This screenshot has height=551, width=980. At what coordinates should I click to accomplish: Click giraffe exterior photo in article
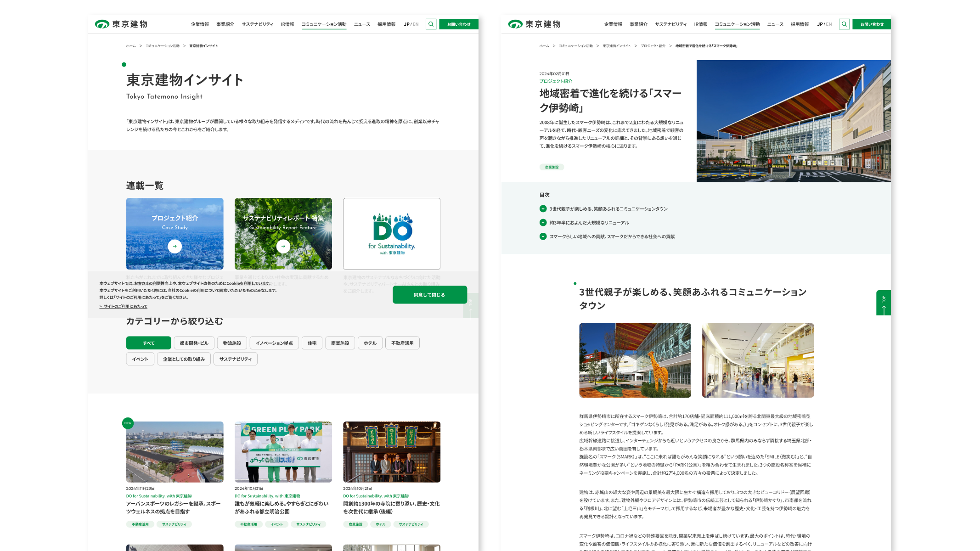(635, 360)
